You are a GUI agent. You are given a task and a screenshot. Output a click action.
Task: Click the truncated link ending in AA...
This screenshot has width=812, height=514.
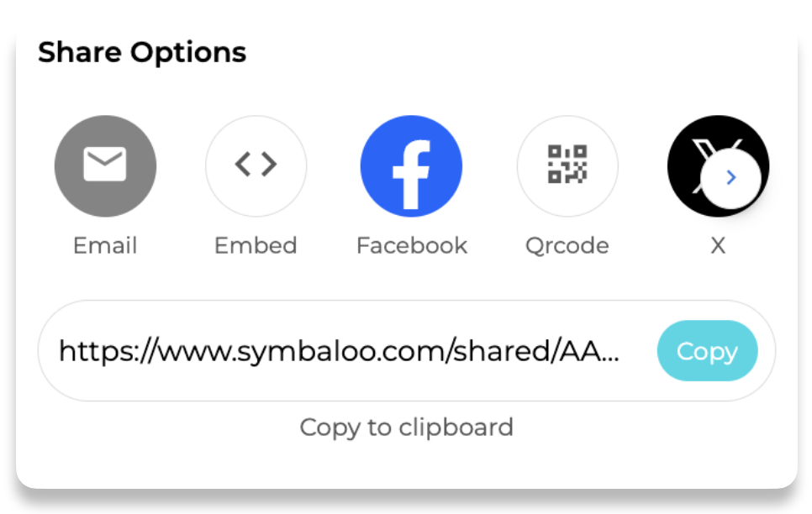click(x=340, y=351)
